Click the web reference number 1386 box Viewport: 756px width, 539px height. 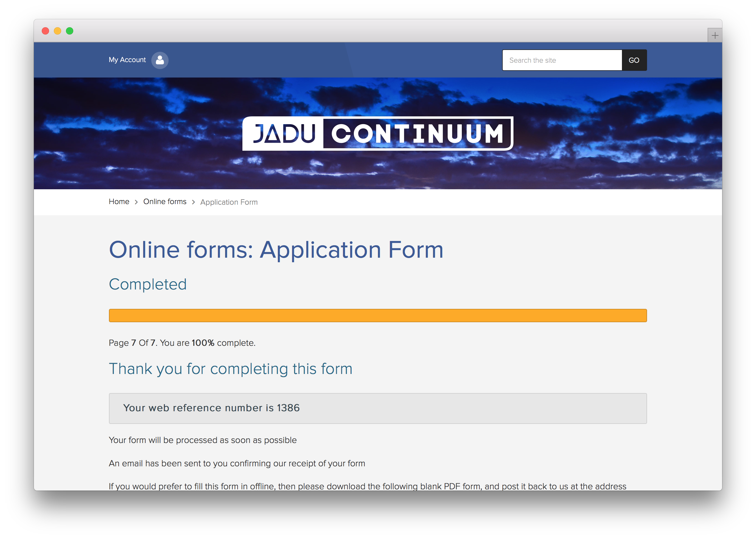pyautogui.click(x=377, y=408)
